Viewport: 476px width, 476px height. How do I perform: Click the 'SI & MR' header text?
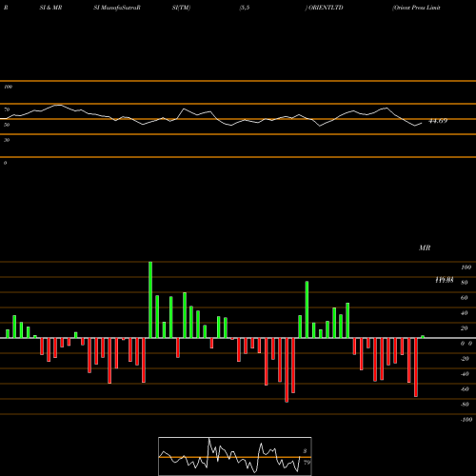click(x=50, y=8)
